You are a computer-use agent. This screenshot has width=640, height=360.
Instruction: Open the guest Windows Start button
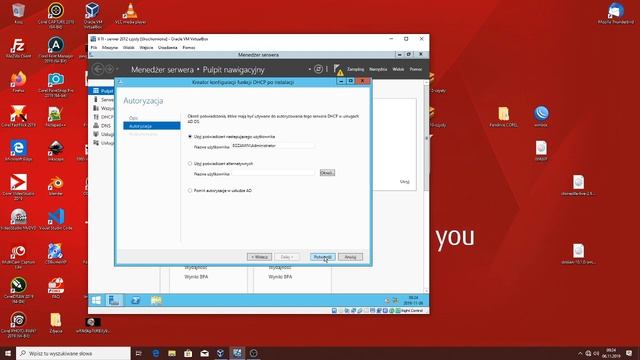point(96,300)
